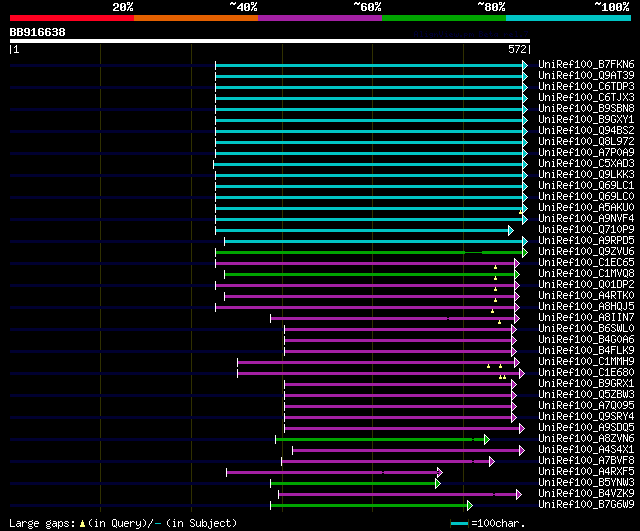This screenshot has height=531, width=640.
Task: Open hit UniRef100_C6TJX3
Action: click(x=586, y=98)
